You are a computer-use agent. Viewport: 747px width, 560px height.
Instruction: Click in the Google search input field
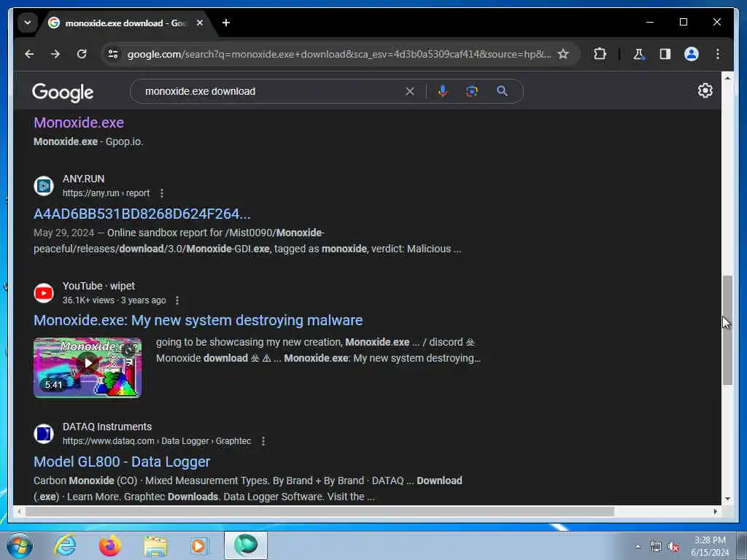[271, 91]
